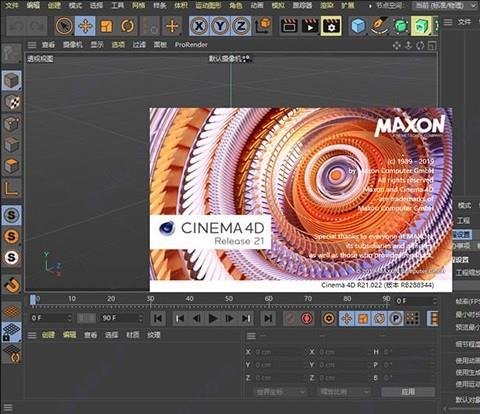Switch to Polygons mode icon
This screenshot has height=414, width=480.
12,166
